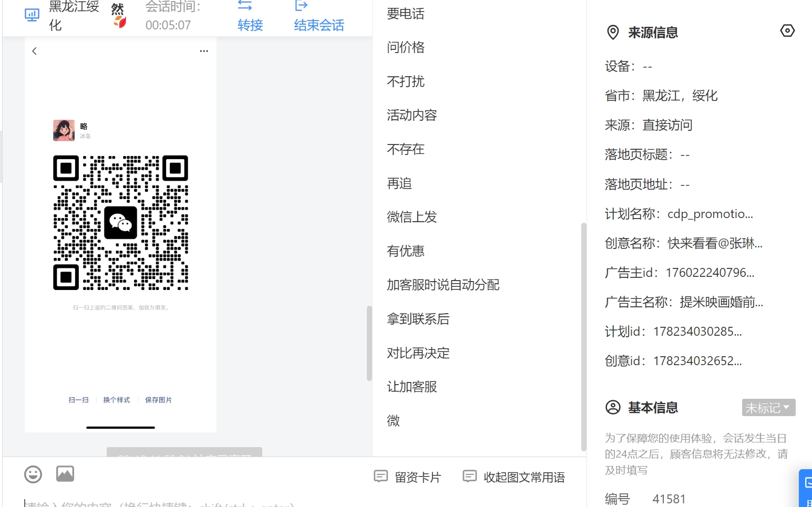Select the quick phrase 不打扰
The width and height of the screenshot is (812, 507).
pos(405,81)
